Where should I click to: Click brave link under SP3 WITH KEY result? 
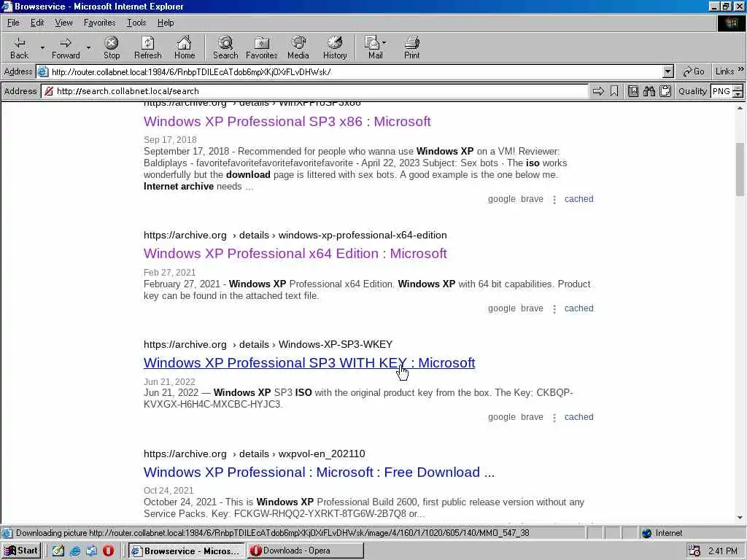point(532,417)
